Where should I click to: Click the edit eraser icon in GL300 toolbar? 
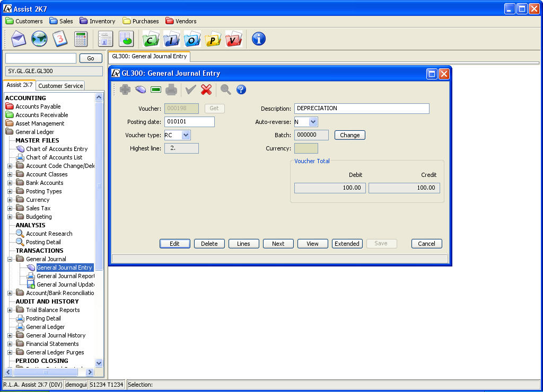[x=141, y=90]
